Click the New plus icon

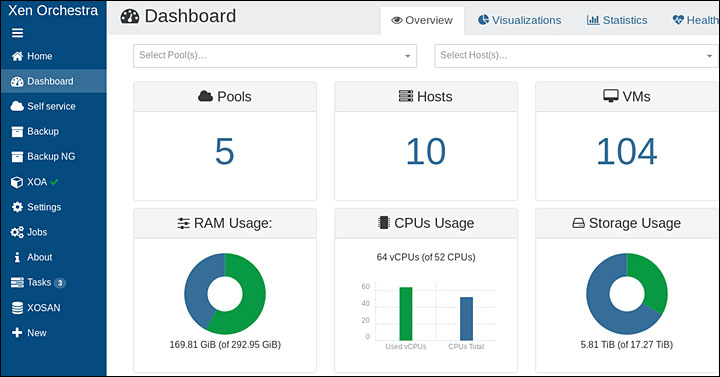[17, 333]
